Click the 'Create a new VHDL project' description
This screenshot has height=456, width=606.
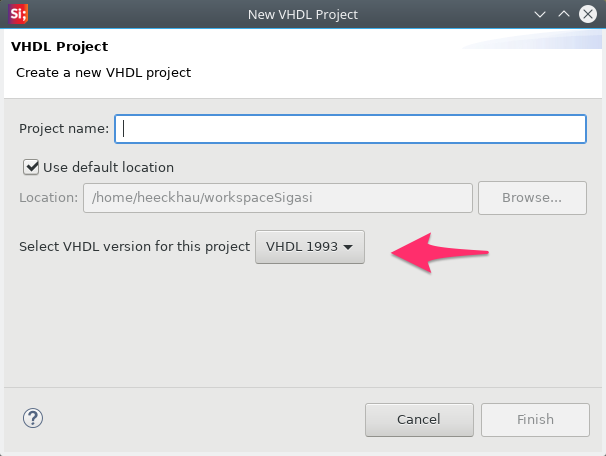(104, 73)
